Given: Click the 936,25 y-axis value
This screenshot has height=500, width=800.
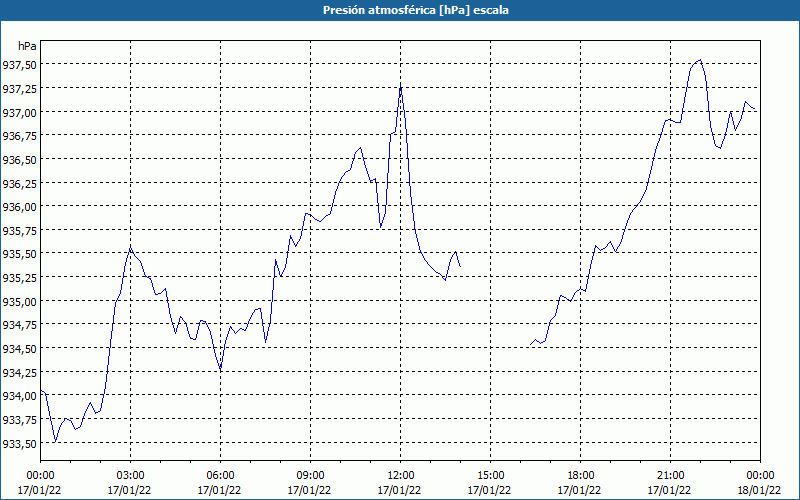Looking at the screenshot, I should [19, 183].
